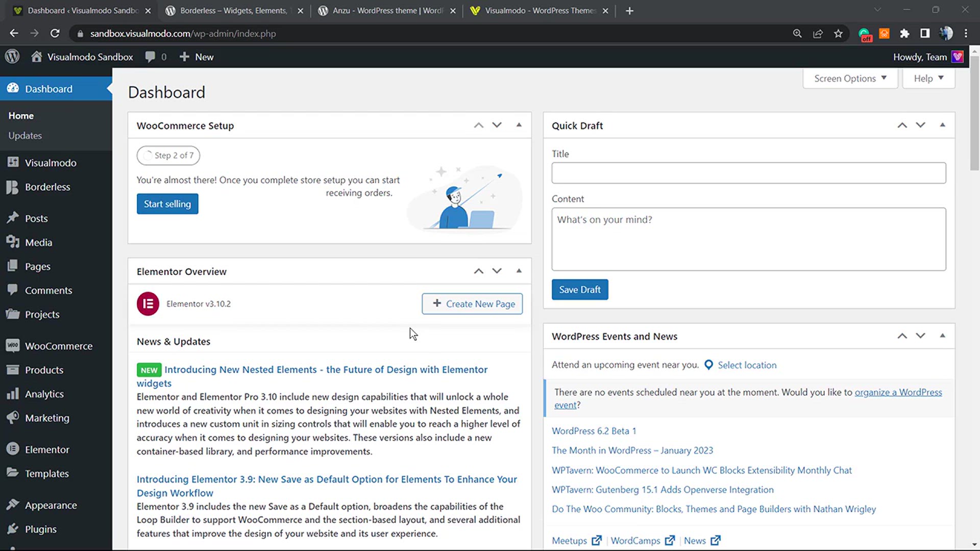Click the Plugins plug icon
The width and height of the screenshot is (980, 551).
click(x=13, y=529)
